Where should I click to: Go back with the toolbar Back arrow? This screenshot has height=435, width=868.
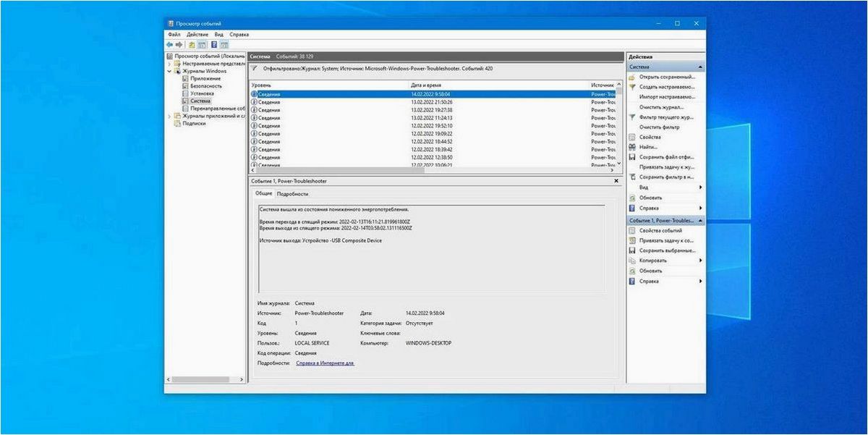tap(170, 44)
